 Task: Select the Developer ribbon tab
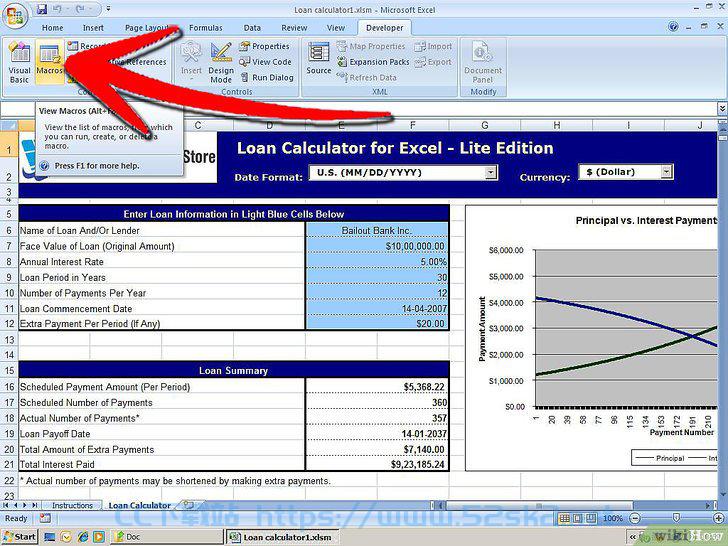pos(384,28)
